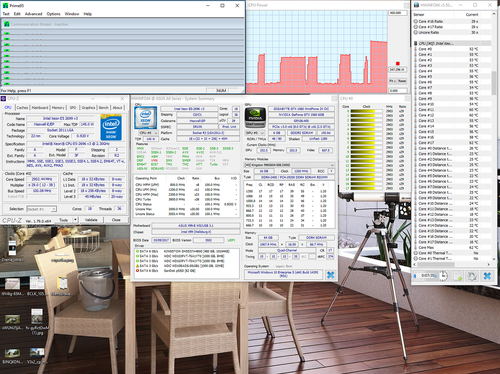Click the yellow warning icon in Drives list
Image resolution: width=500 pixels, height=374 pixels.
137,266
